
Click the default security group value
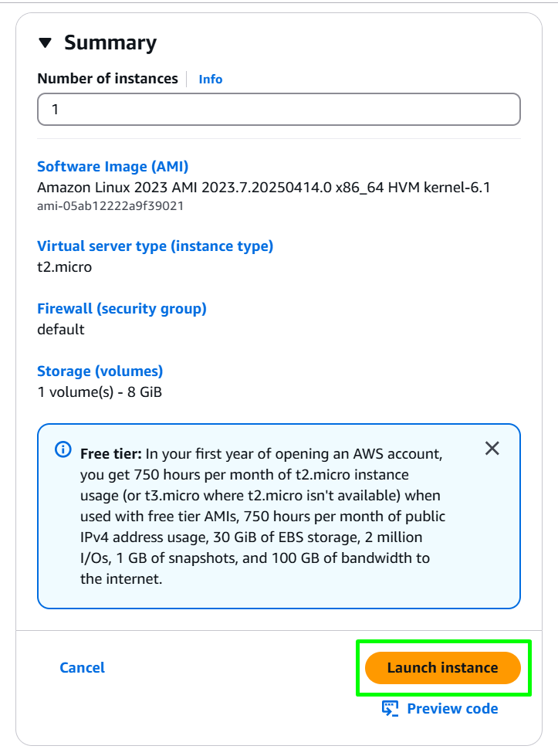click(61, 330)
